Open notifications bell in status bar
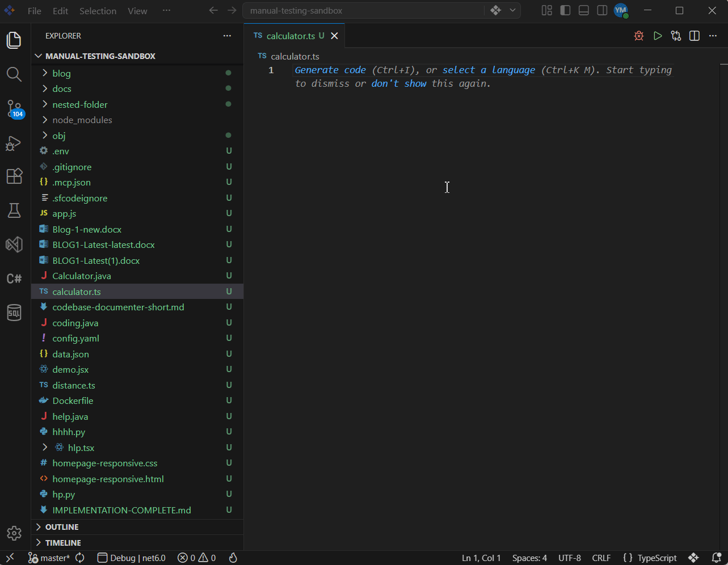The height and width of the screenshot is (565, 728). click(x=717, y=558)
